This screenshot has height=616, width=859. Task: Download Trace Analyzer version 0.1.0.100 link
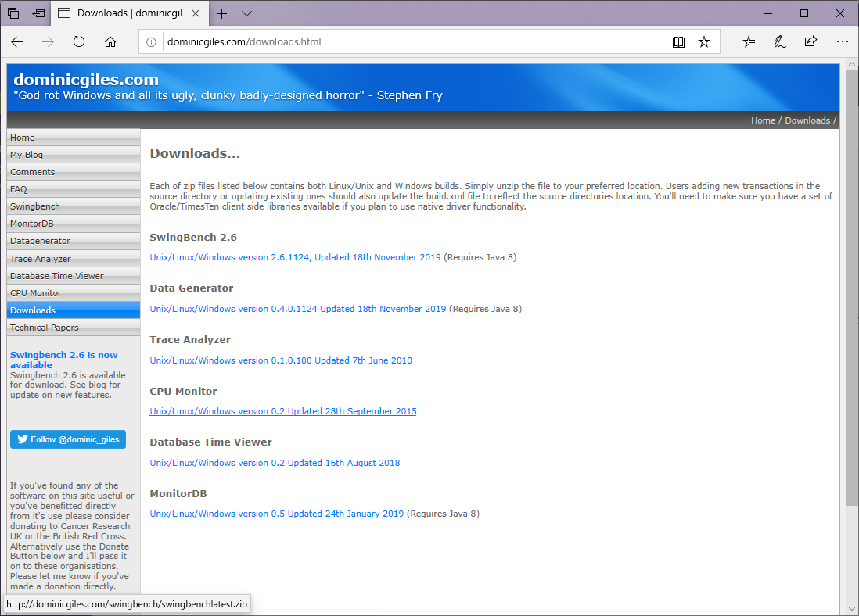pos(281,360)
